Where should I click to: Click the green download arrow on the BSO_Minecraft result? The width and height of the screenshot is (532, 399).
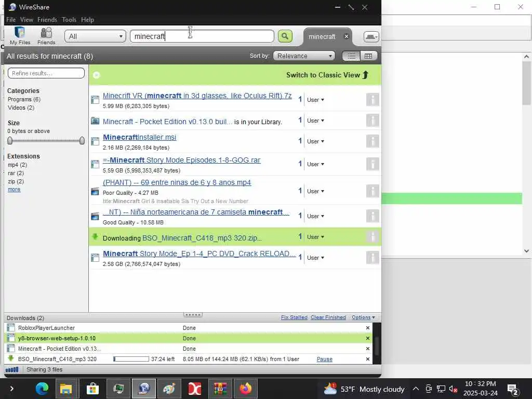[x=95, y=236]
